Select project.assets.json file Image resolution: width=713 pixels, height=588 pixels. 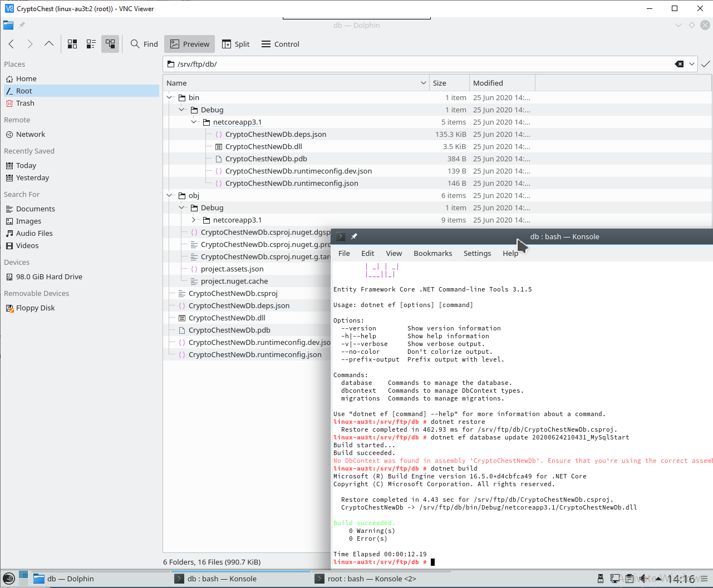pyautogui.click(x=232, y=269)
